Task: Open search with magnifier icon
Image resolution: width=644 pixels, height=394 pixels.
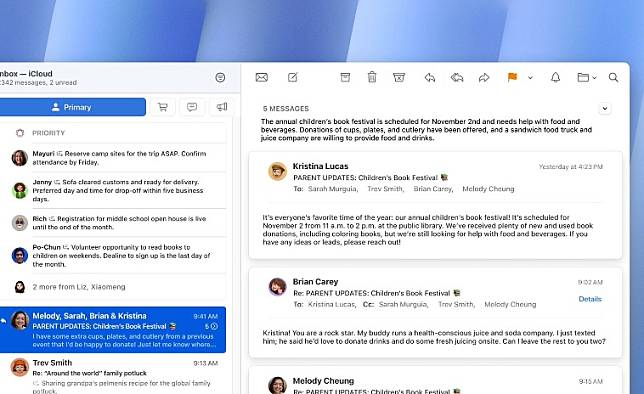Action: 613,77
